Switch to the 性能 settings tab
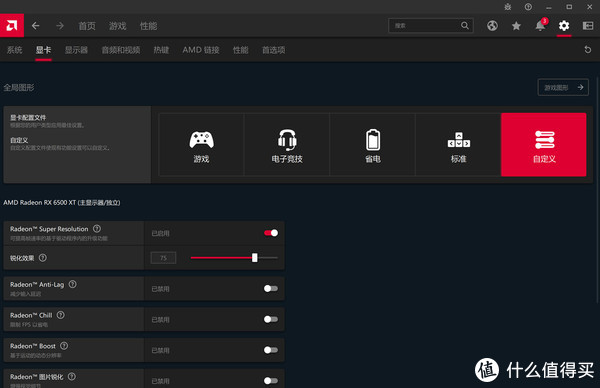600x388 pixels. [241, 50]
